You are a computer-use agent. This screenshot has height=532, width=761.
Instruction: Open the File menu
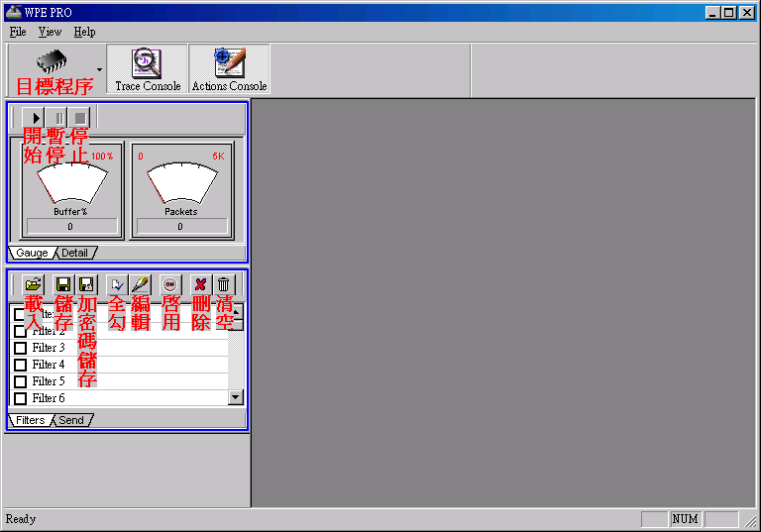(x=18, y=32)
